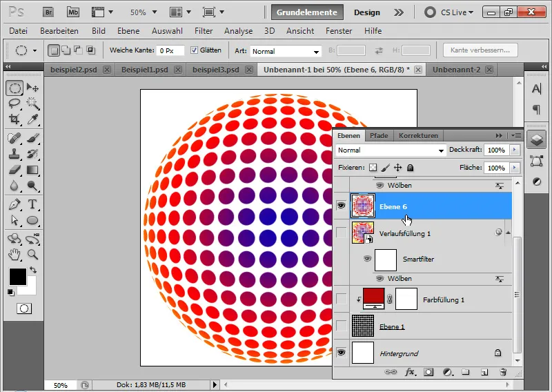Viewport: 552px width, 392px height.
Task: Create a new layer group
Action: pos(466,372)
